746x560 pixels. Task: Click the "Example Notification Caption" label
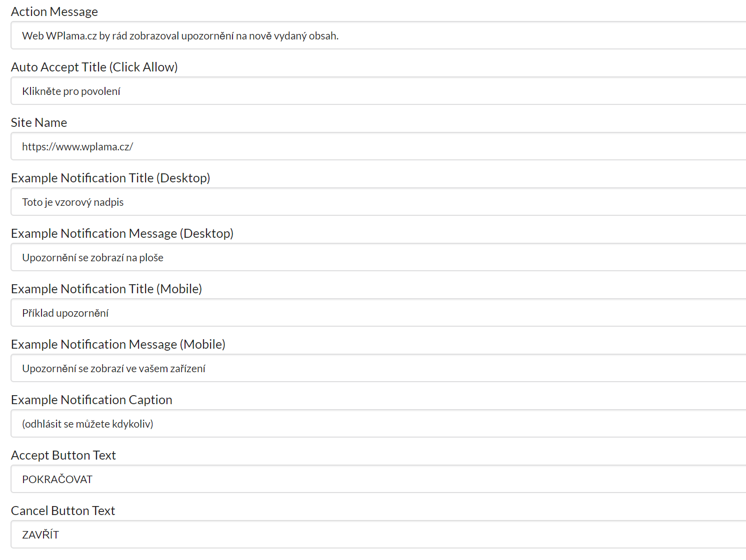(x=91, y=400)
